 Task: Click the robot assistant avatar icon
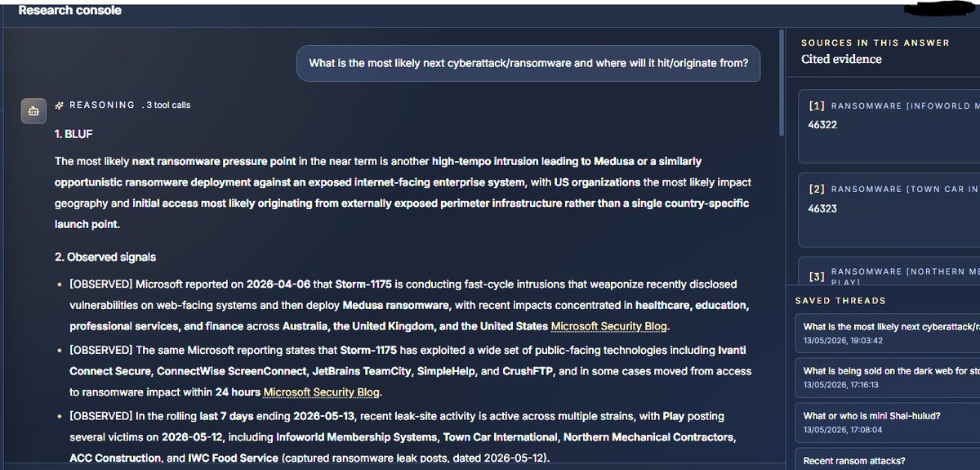pos(33,110)
